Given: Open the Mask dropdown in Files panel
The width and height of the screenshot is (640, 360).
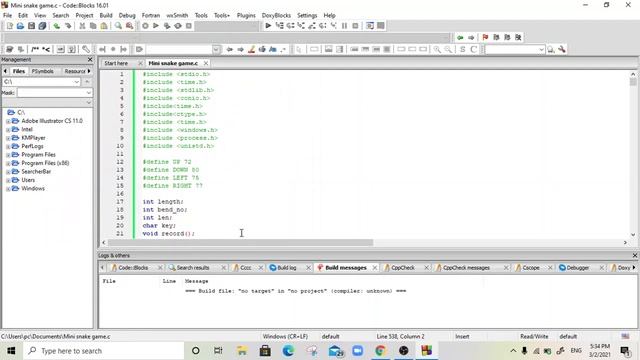Looking at the screenshot, I should click(x=89, y=93).
